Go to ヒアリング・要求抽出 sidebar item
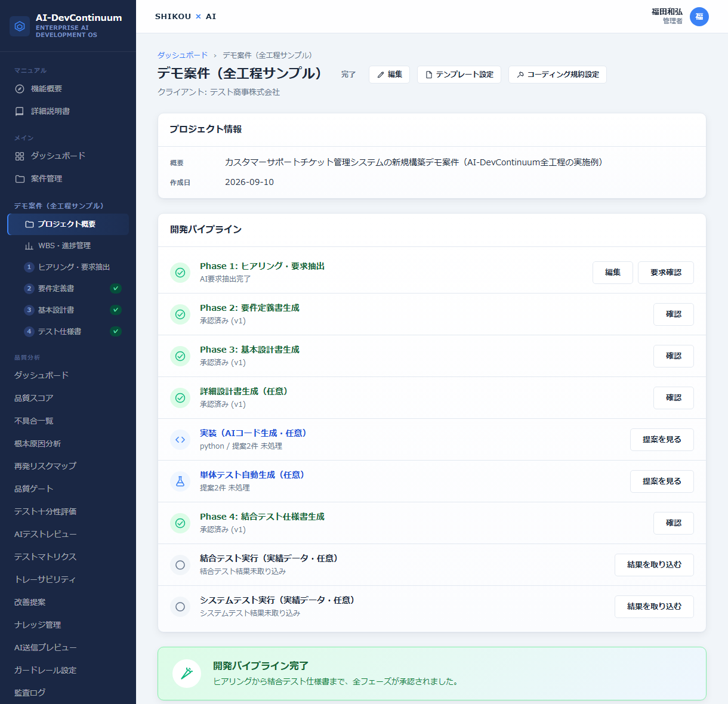Screen dimensions: 728x704 pos(68,267)
